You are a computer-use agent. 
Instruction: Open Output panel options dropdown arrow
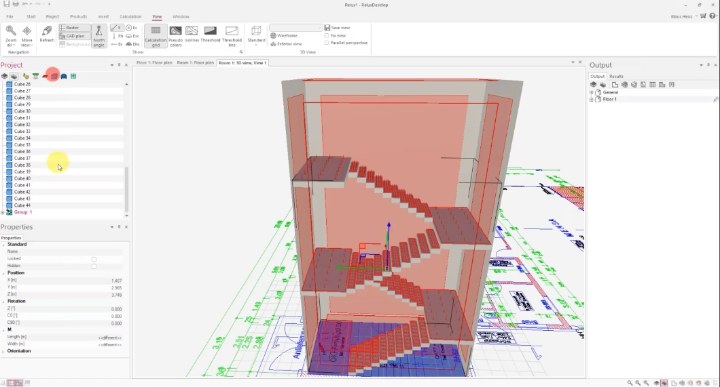tap(701, 65)
